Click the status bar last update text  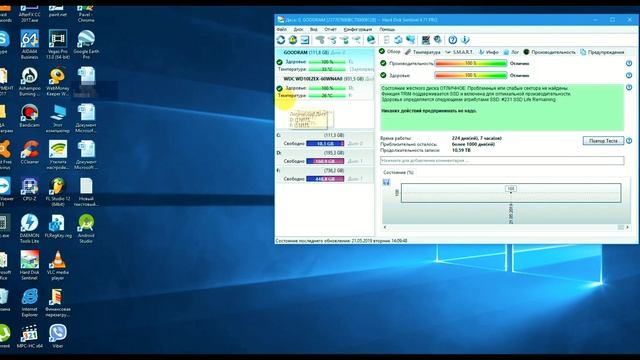[341, 240]
